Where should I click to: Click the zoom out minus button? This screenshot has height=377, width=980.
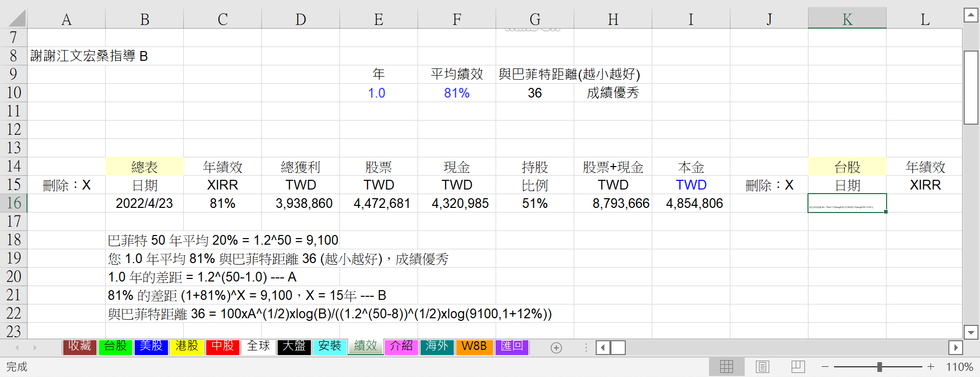click(825, 367)
